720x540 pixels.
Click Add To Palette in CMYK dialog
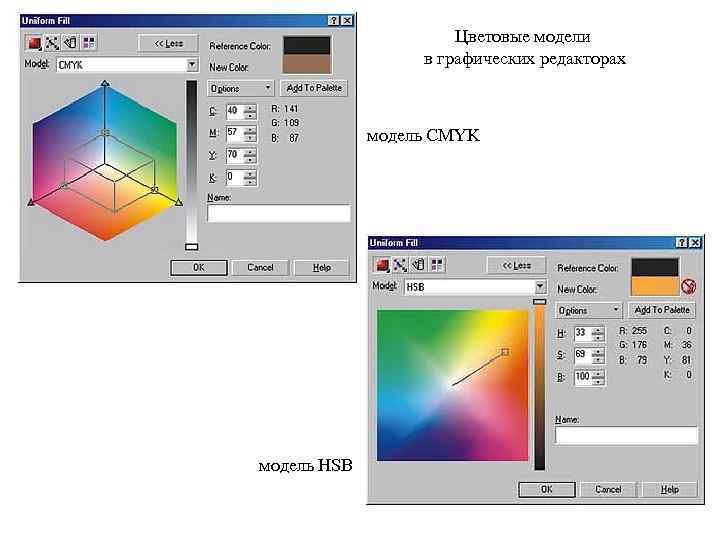314,88
